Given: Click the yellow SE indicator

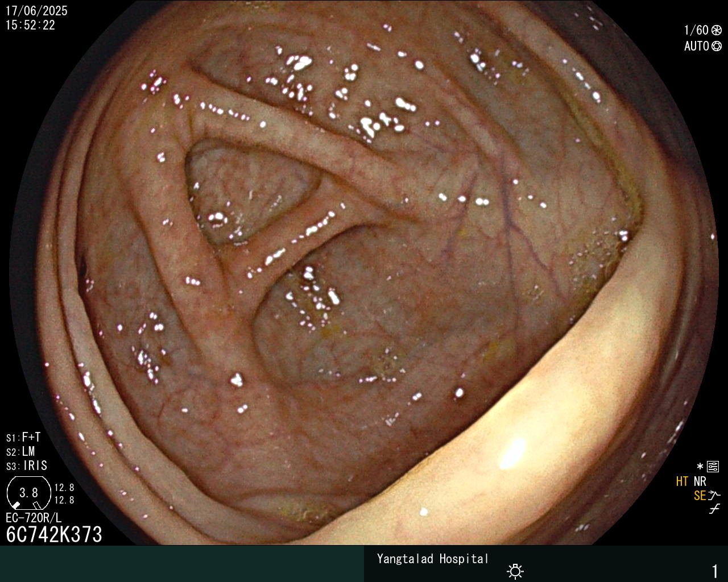Looking at the screenshot, I should [700, 496].
